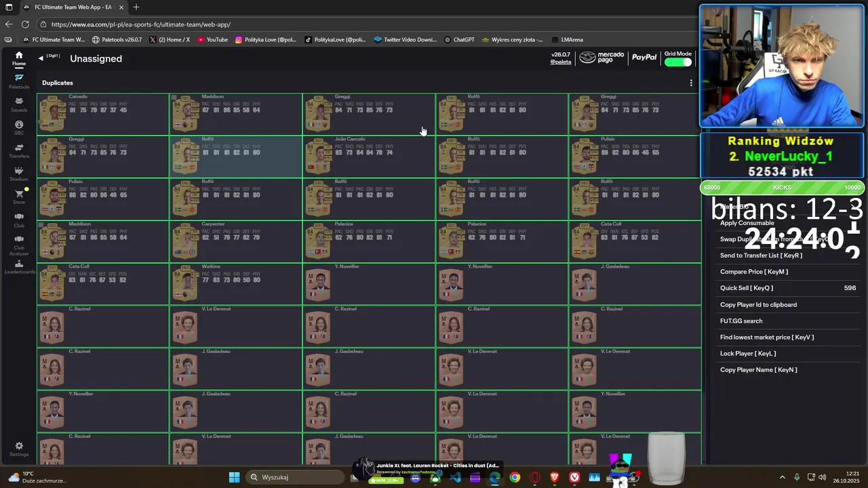The width and height of the screenshot is (868, 488).
Task: Open Google Chrome from taskbar
Action: [x=515, y=478]
